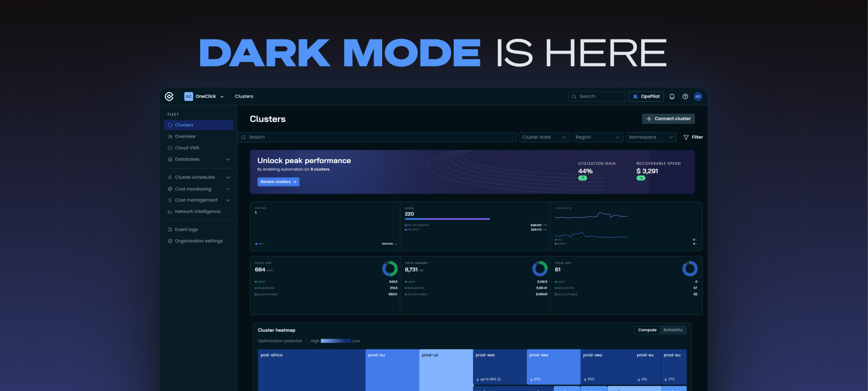Click the Clusters sidebar icon

(170, 125)
